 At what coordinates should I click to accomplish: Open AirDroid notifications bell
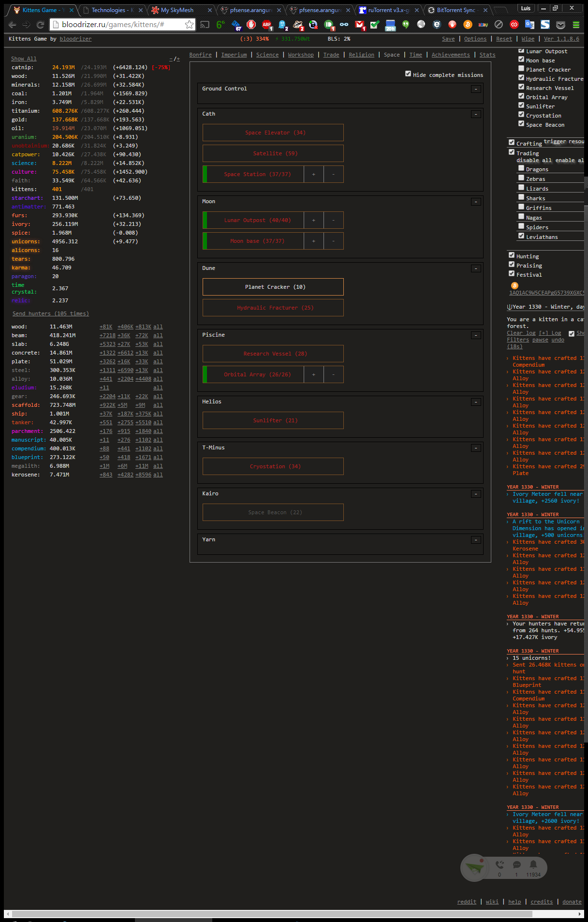(x=533, y=864)
